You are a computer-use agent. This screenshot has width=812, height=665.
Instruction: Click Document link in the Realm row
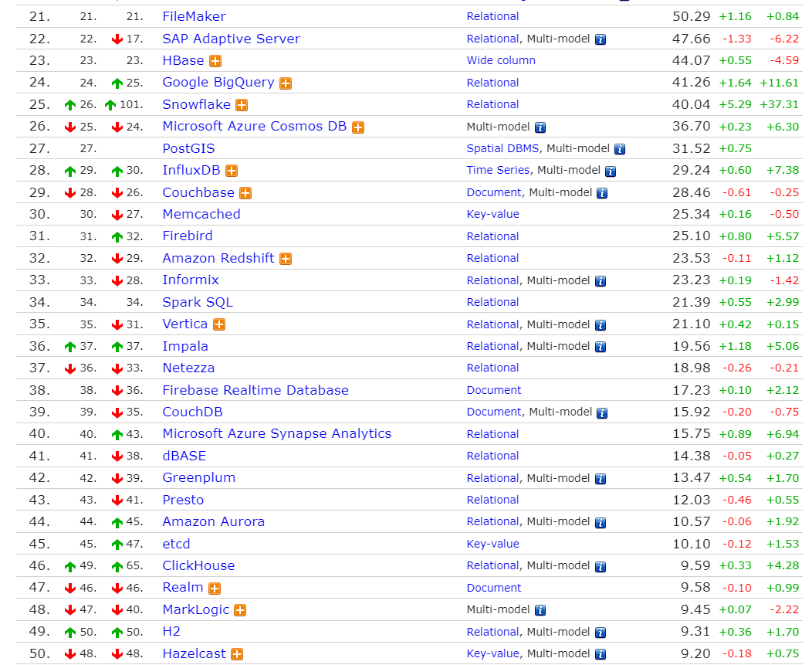[x=494, y=589]
